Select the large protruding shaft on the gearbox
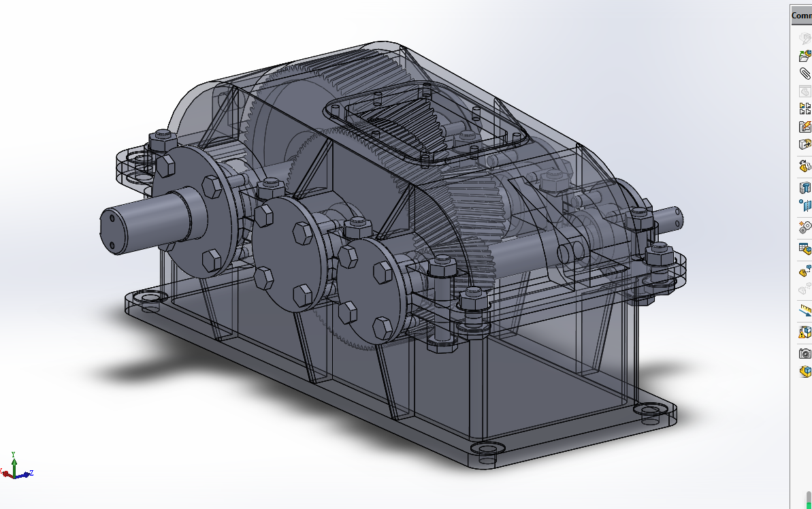The image size is (812, 509). 150,223
